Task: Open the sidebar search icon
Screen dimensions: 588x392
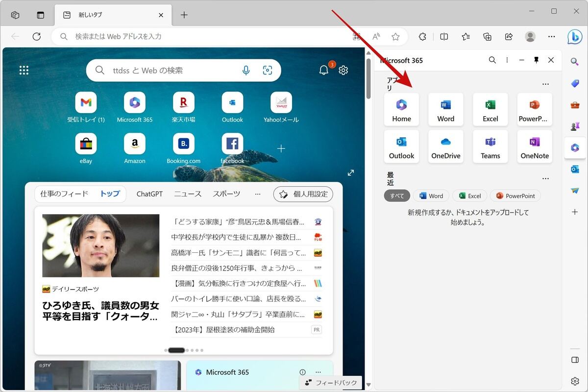Action: click(575, 61)
